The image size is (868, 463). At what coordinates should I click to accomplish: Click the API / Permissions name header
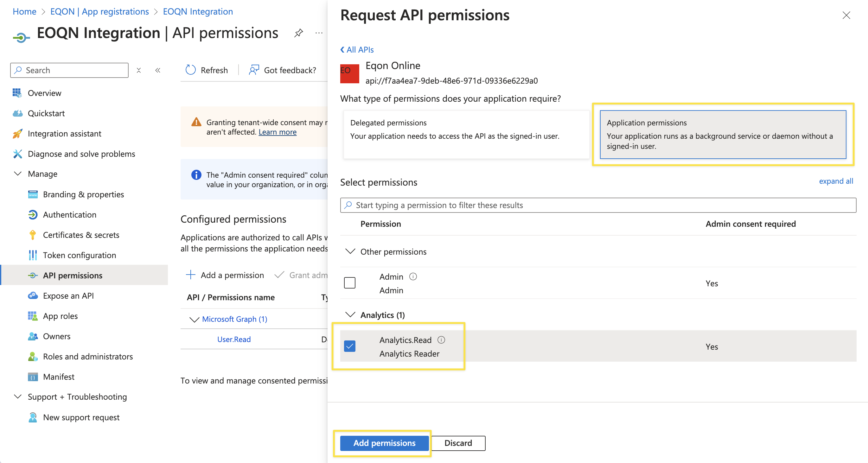tap(231, 297)
